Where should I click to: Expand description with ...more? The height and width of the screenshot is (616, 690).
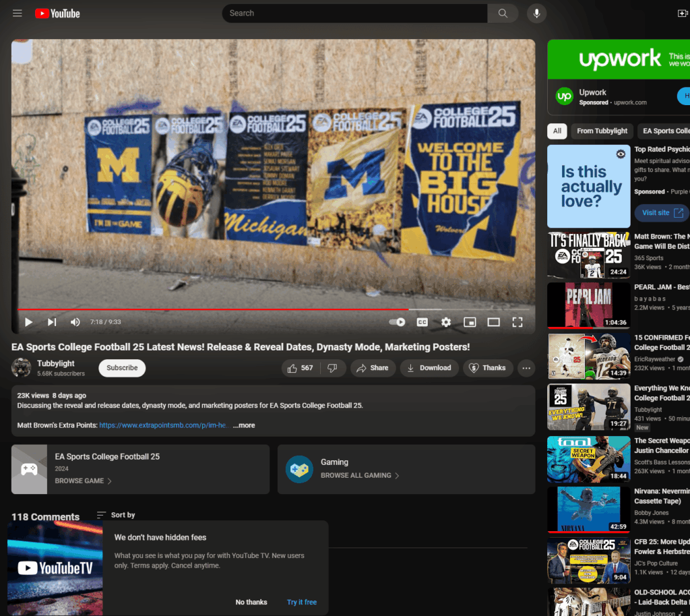click(244, 425)
